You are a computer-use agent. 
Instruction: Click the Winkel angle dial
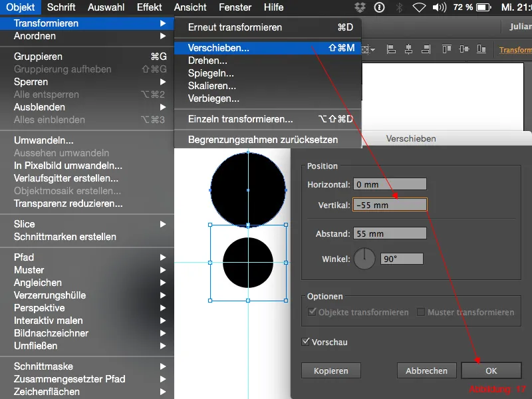point(364,259)
